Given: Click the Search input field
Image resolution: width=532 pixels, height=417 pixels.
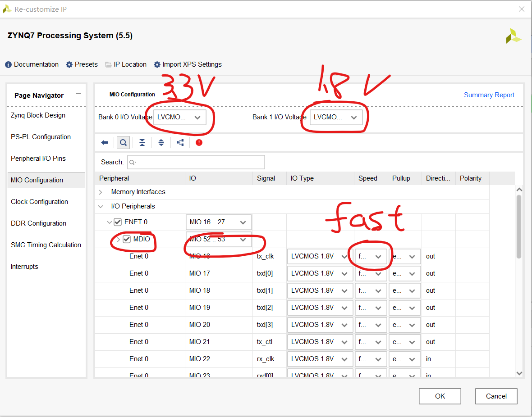Looking at the screenshot, I should (x=196, y=163).
